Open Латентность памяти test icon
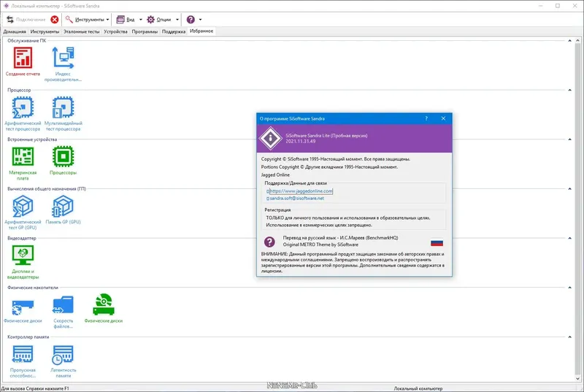This screenshot has width=584, height=392. [63, 354]
